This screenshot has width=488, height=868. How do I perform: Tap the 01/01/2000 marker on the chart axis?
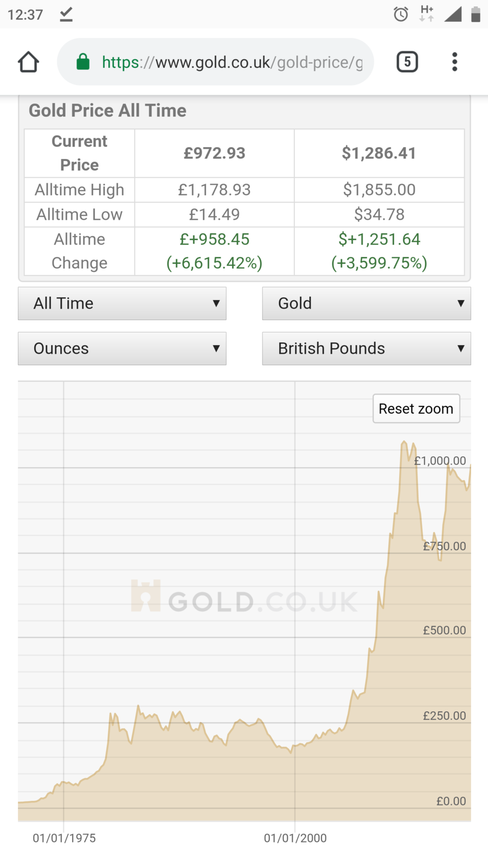click(296, 838)
